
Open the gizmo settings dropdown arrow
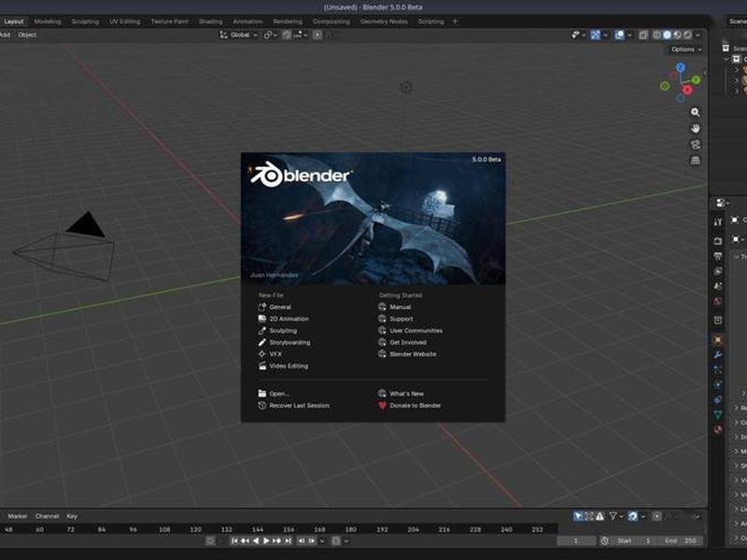click(605, 35)
